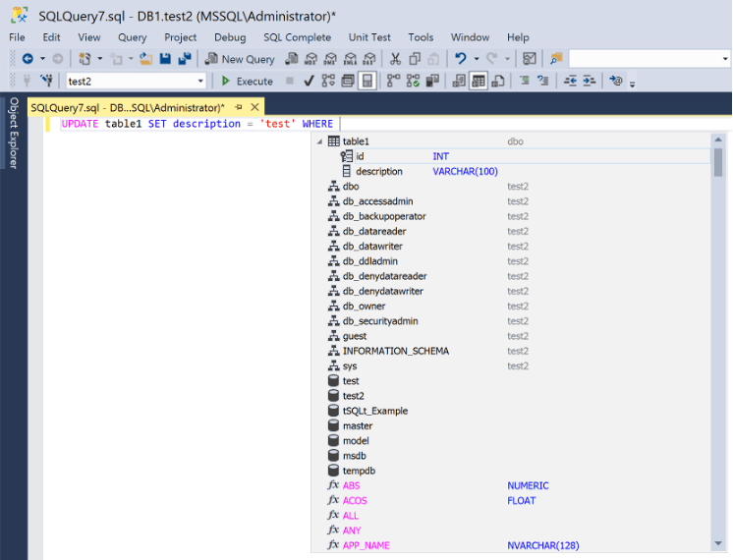
Task: Click the Uncomment Selected Lines icon
Action: [543, 81]
